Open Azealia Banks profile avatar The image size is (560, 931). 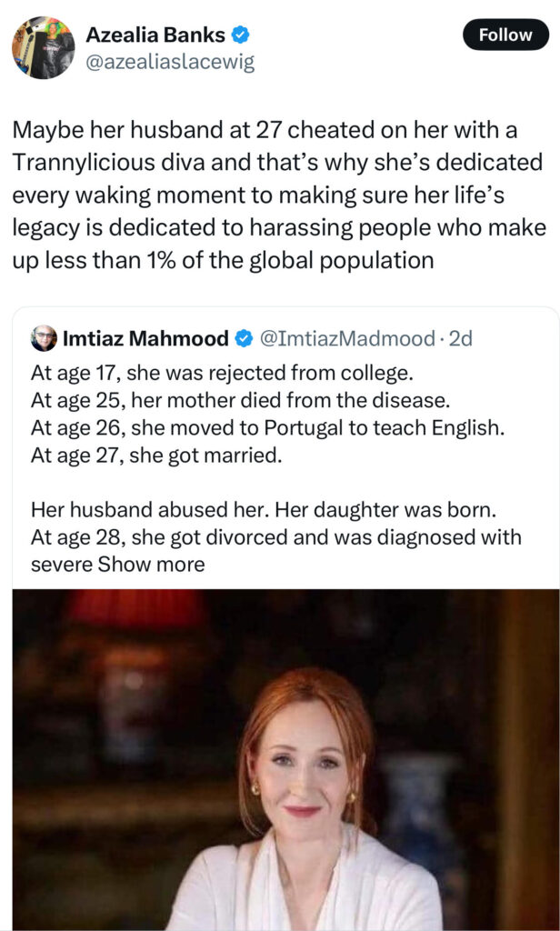tap(43, 47)
